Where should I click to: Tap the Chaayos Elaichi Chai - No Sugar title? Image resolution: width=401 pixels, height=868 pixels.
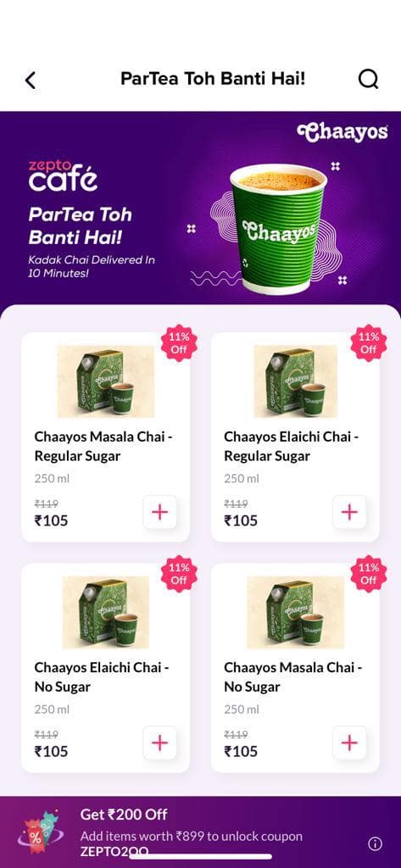point(102,677)
